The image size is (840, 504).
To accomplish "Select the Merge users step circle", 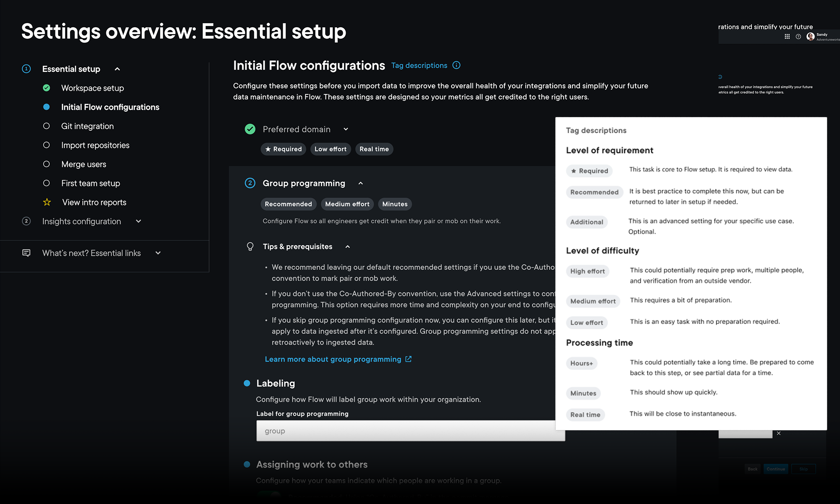I will [47, 164].
